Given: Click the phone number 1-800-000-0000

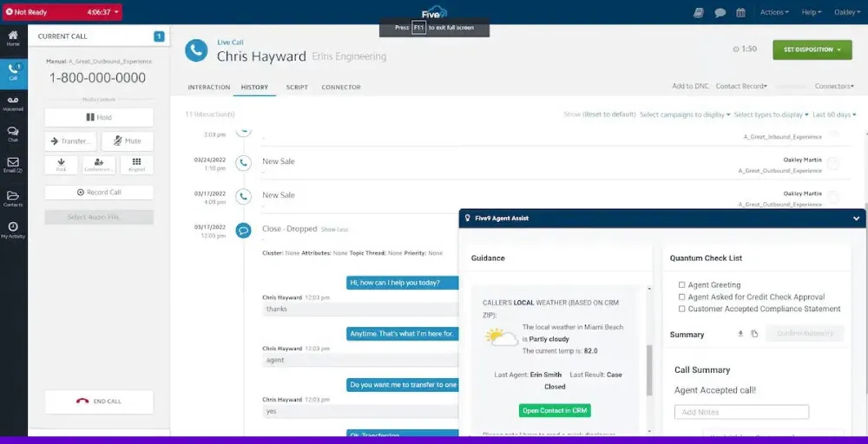Looking at the screenshot, I should tap(97, 78).
